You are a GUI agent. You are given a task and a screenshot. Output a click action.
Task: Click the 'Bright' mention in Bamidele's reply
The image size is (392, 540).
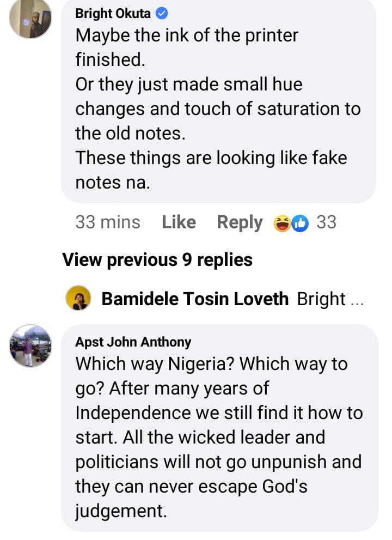point(321,299)
